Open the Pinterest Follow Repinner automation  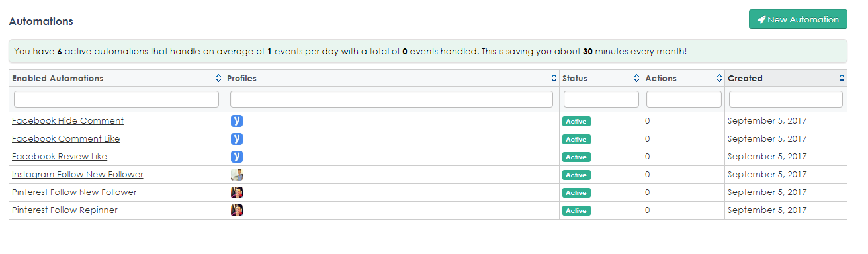65,210
